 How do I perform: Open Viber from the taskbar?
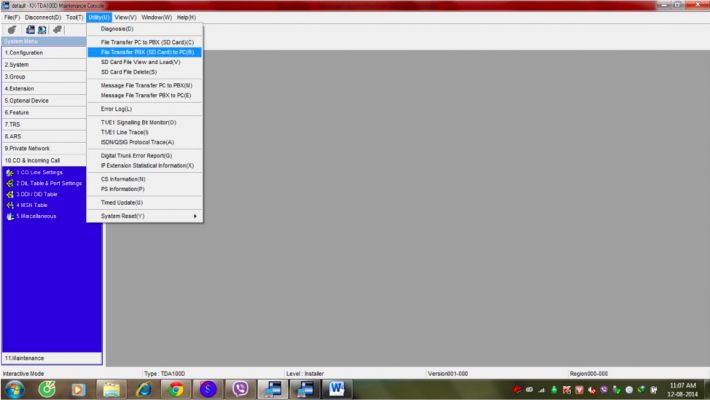point(240,389)
